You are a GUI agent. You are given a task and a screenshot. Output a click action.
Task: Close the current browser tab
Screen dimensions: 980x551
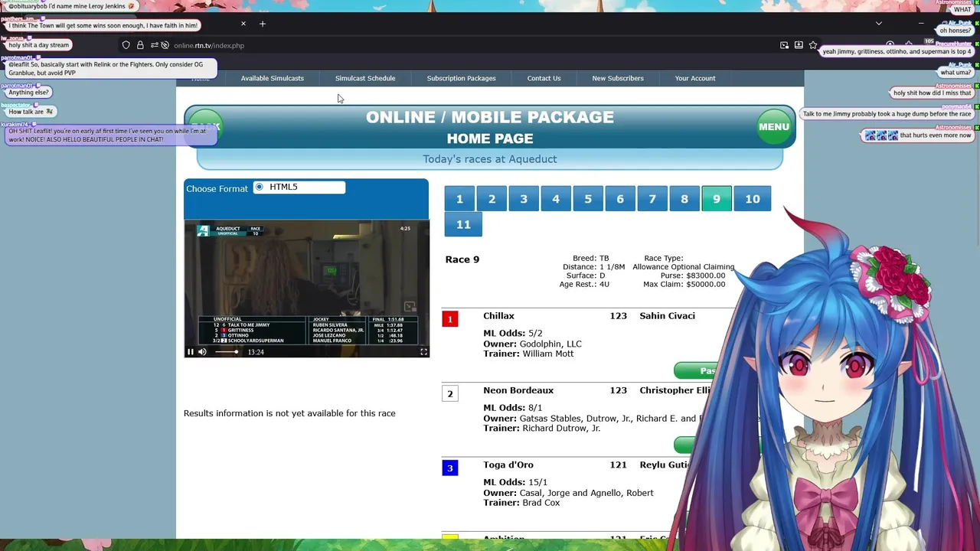[243, 24]
